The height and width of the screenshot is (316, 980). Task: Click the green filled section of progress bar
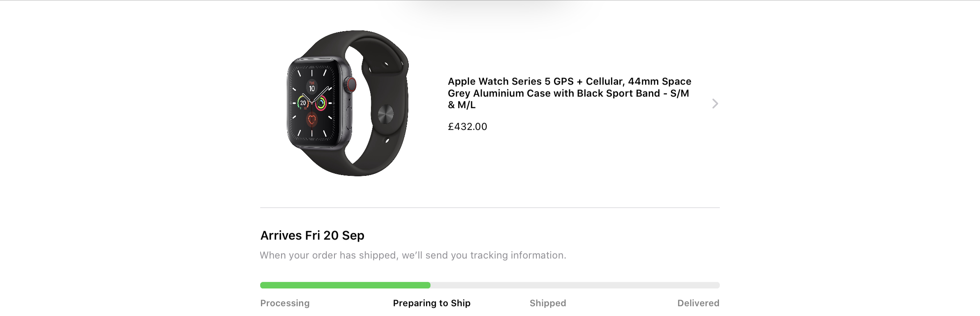tap(345, 285)
